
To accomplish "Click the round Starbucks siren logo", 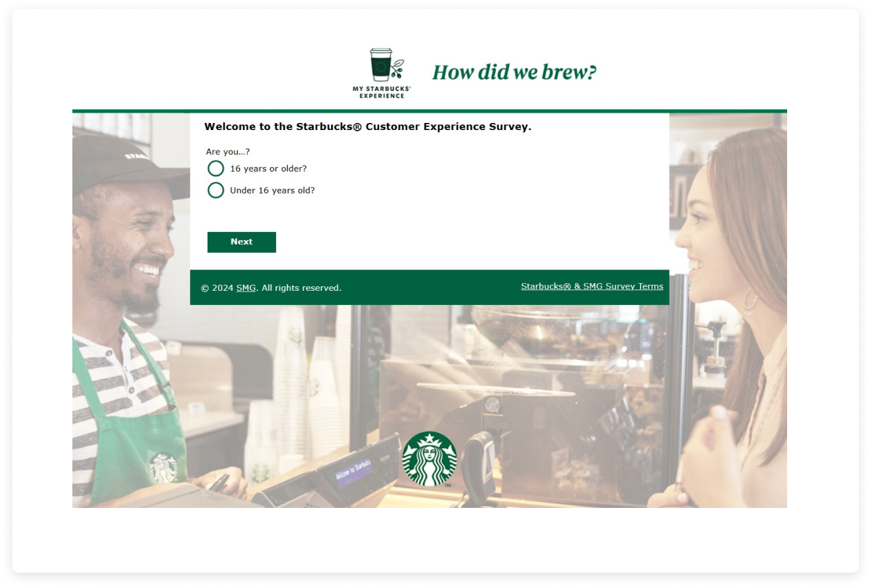I will coord(429,459).
